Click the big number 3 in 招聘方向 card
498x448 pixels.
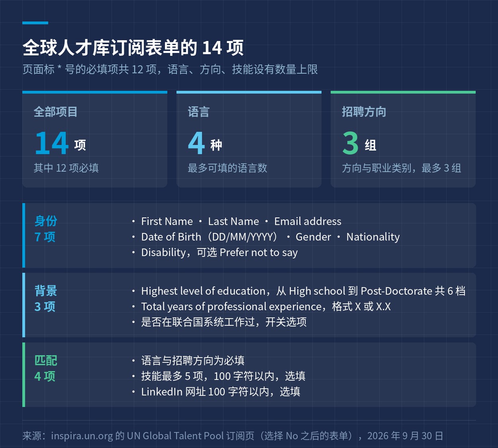pos(351,143)
